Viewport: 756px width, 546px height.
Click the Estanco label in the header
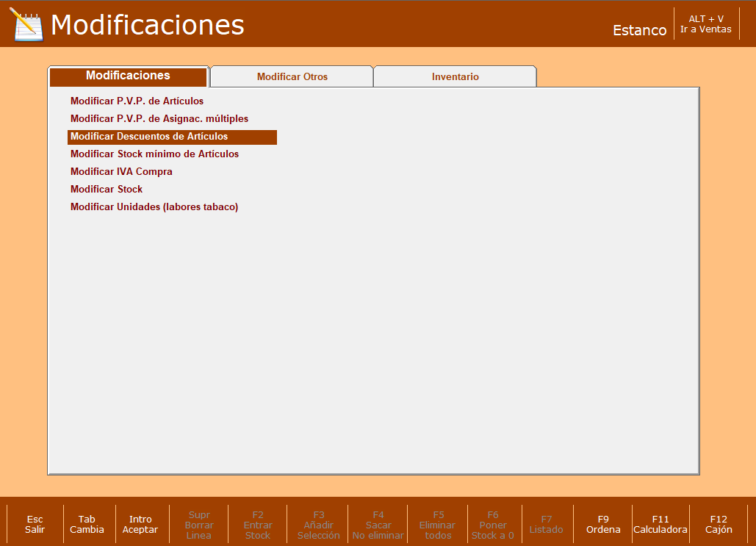point(639,30)
